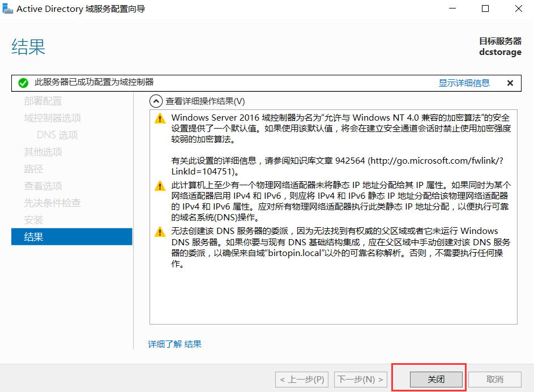Click the Windows NT 4.0 encryption warning icon
534x392 pixels.
tap(160, 118)
